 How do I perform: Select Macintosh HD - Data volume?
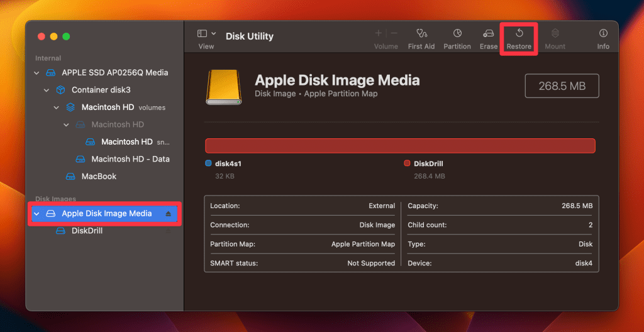130,159
